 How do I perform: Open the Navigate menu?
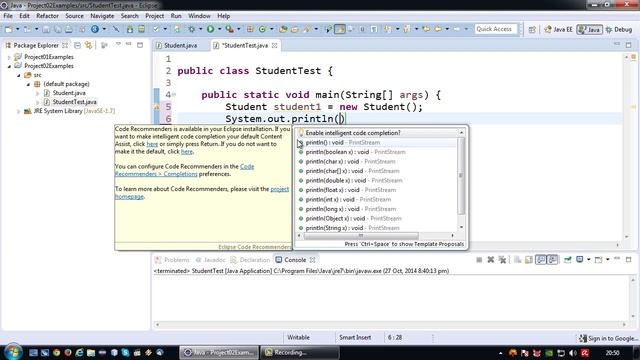click(x=102, y=16)
